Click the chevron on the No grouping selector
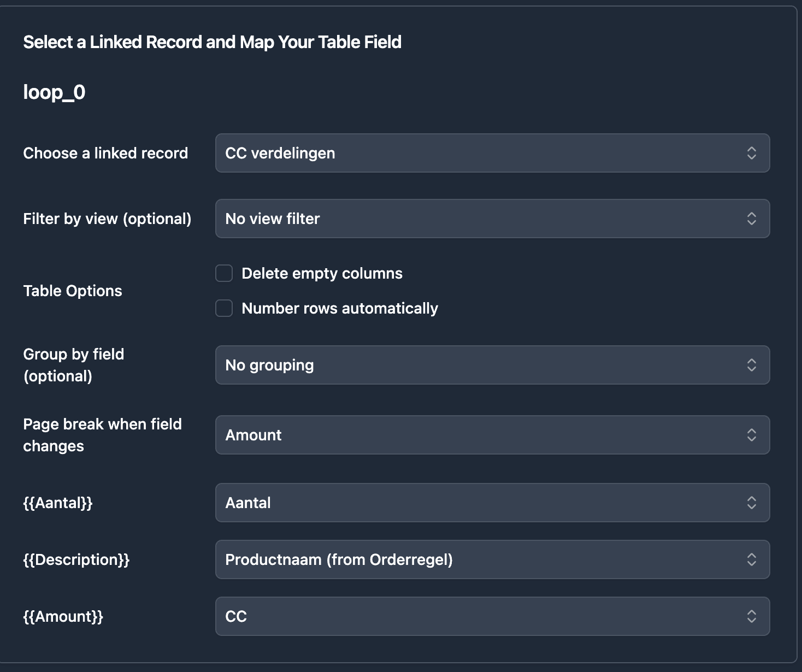Viewport: 802px width, 672px height. [752, 365]
